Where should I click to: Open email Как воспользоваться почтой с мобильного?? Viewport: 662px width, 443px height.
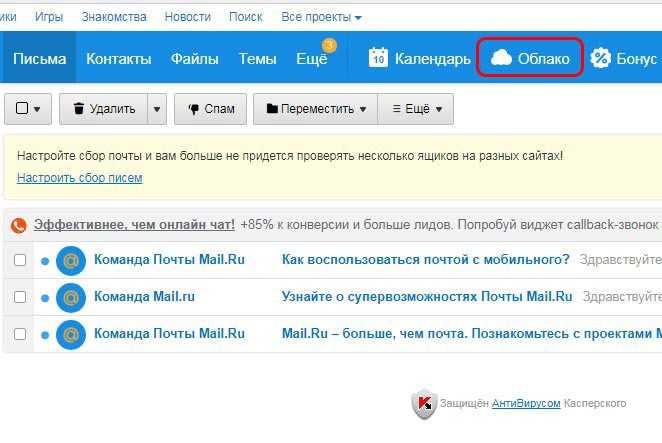point(426,260)
